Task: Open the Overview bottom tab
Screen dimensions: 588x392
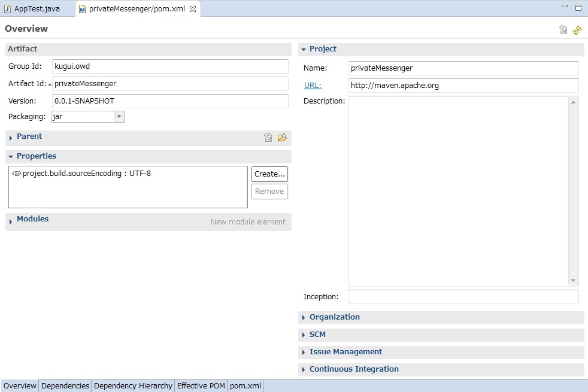Action: (x=20, y=385)
